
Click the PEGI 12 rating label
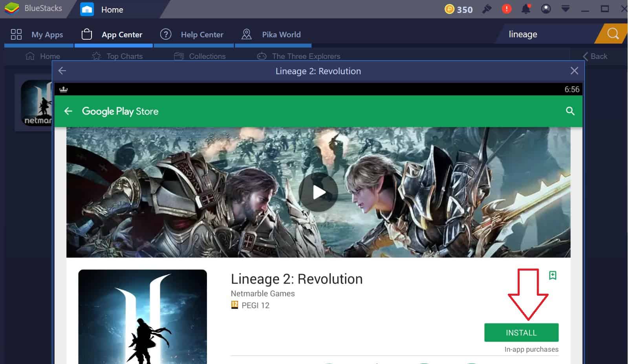pyautogui.click(x=250, y=305)
